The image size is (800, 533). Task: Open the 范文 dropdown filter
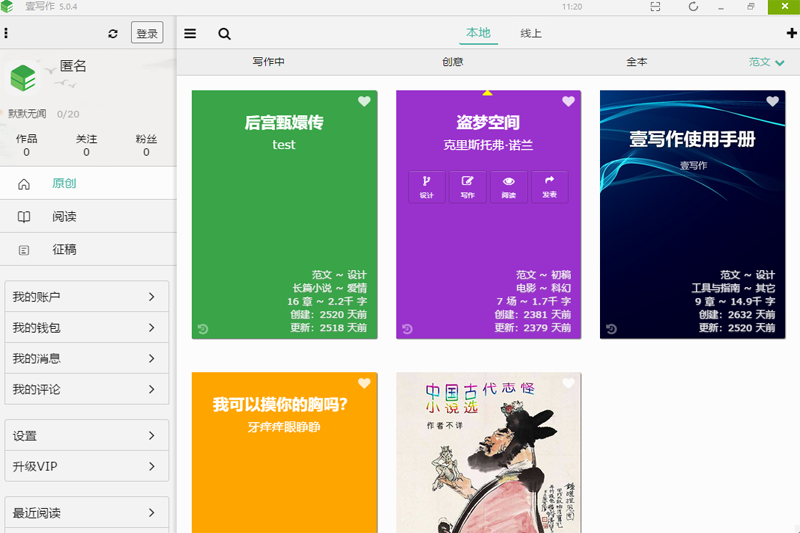point(766,62)
